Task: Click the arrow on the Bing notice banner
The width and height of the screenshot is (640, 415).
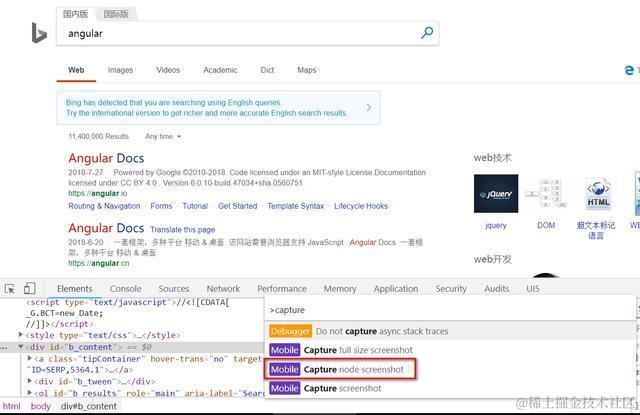Action: tap(369, 107)
